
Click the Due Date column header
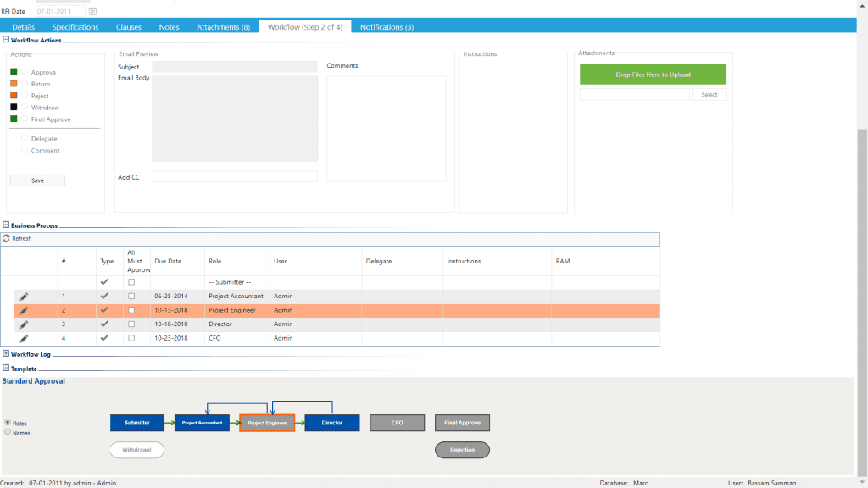click(168, 261)
